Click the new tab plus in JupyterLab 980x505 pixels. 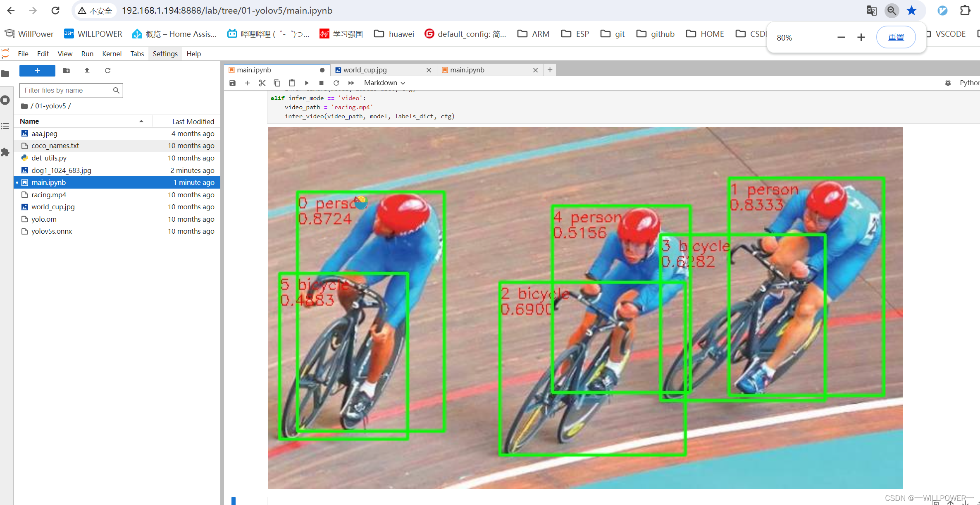pos(550,70)
